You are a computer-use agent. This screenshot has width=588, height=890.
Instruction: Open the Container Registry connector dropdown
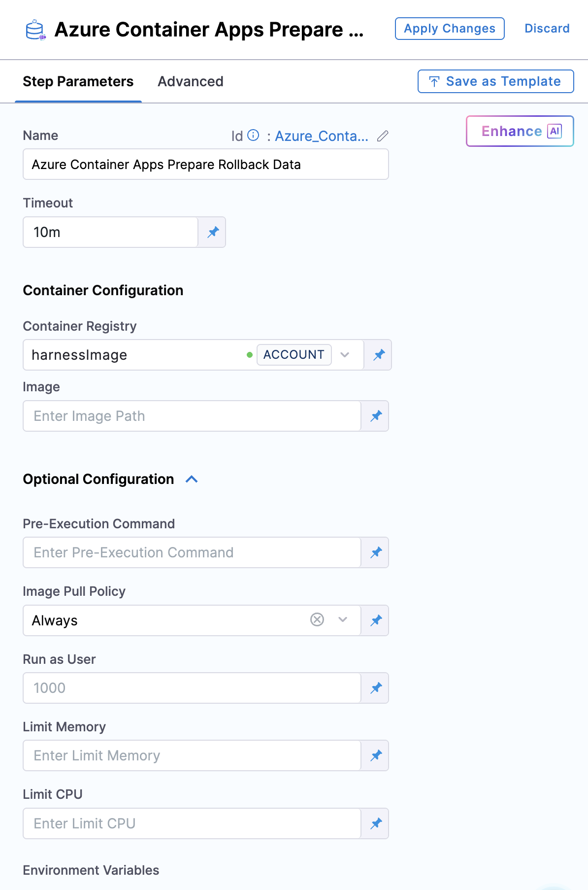(345, 355)
